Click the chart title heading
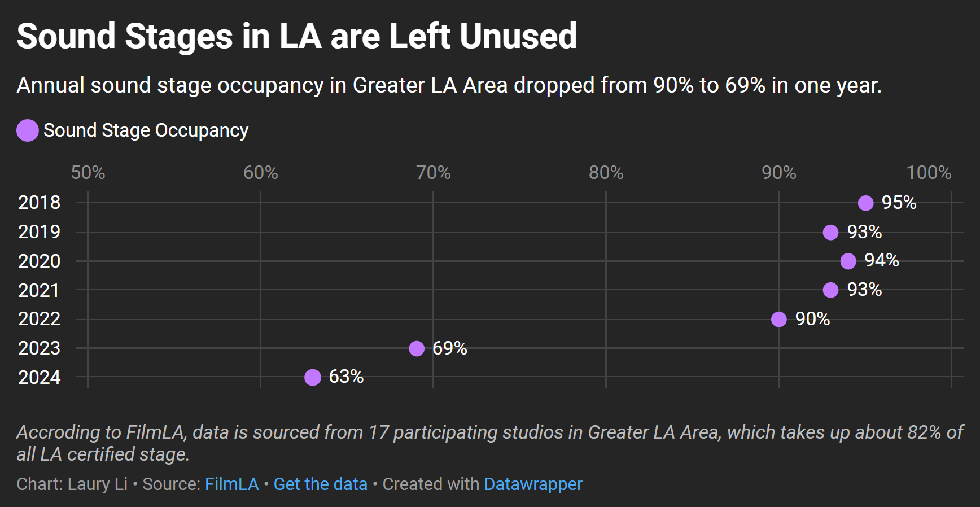This screenshot has width=980, height=507. 297,36
